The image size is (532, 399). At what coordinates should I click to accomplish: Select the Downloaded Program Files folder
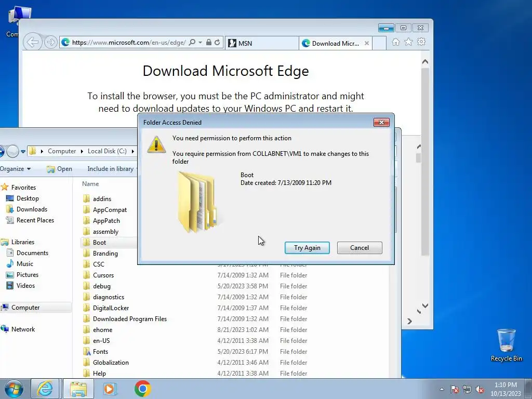(129, 319)
